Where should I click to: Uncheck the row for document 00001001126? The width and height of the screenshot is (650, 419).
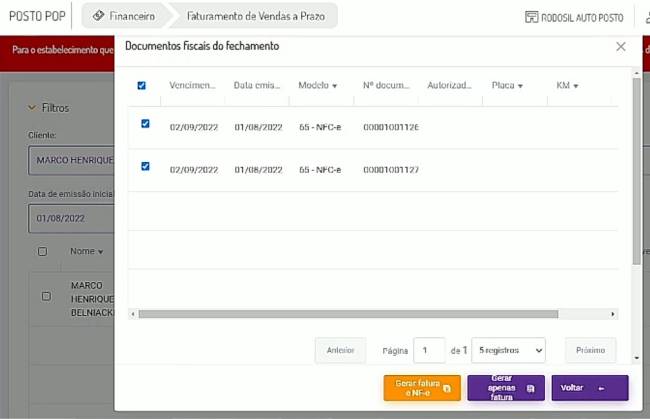(x=145, y=124)
